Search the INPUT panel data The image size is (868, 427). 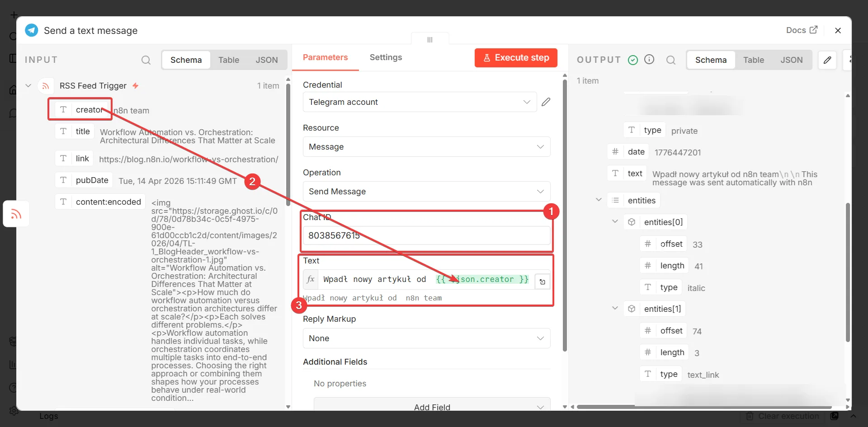coord(146,60)
